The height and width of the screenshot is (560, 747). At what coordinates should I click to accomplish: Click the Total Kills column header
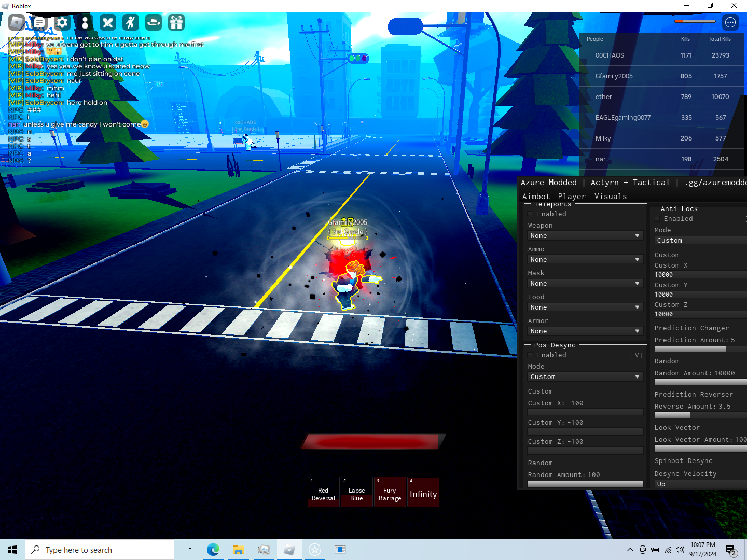click(x=720, y=39)
